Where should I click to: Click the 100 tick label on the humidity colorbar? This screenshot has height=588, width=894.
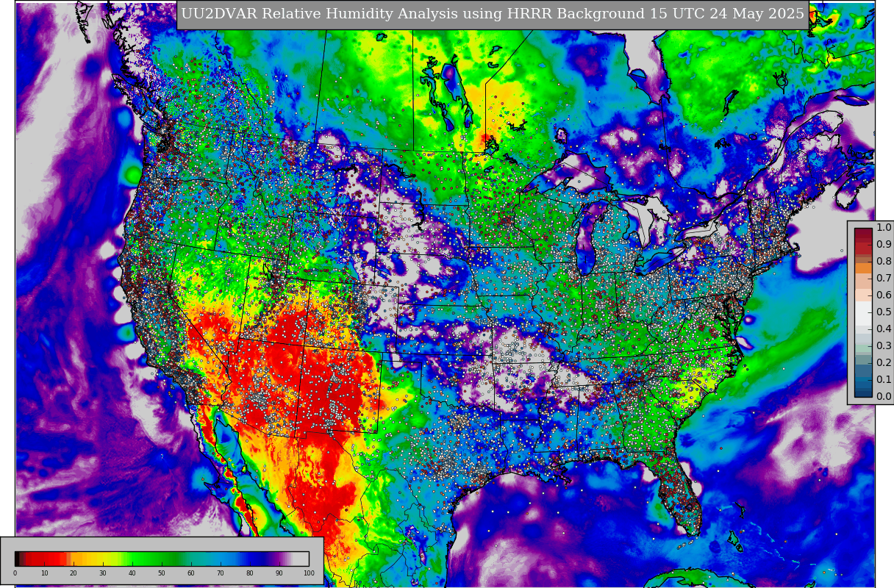click(309, 573)
